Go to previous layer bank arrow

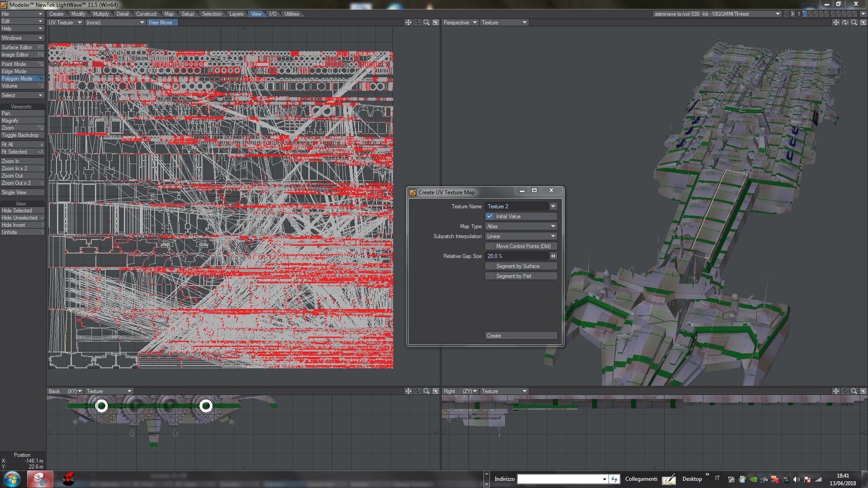787,14
